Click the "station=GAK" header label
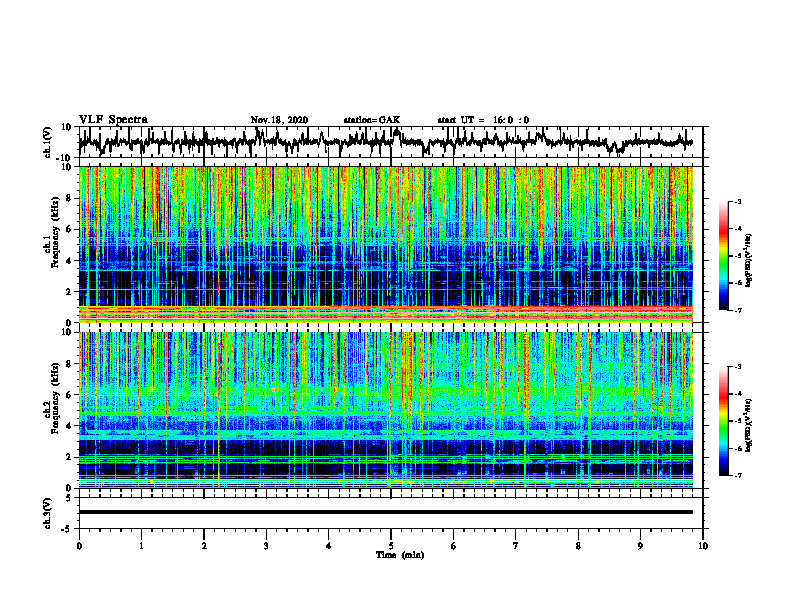 [372, 120]
